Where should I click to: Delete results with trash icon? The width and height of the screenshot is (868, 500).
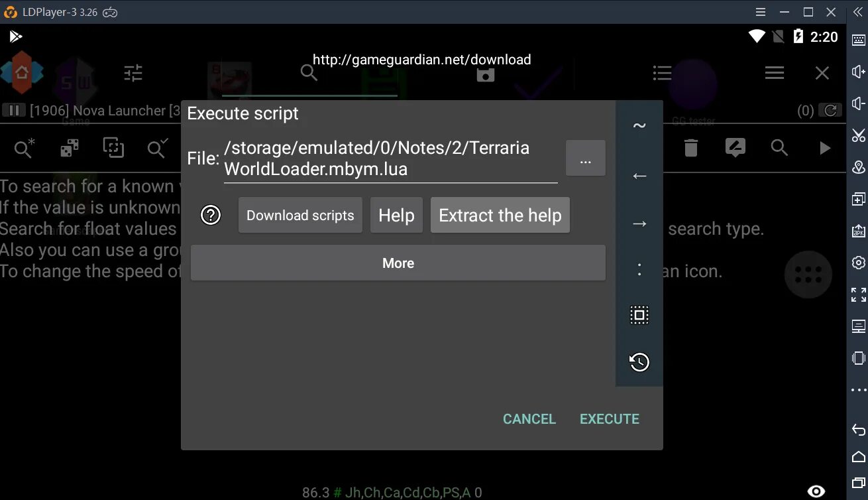coord(691,148)
